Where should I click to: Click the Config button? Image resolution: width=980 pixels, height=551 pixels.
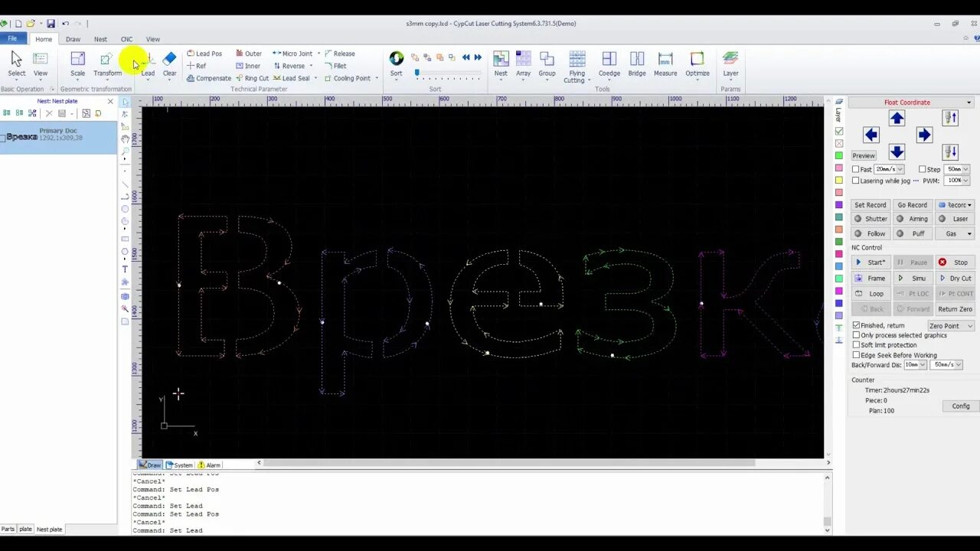click(x=961, y=406)
